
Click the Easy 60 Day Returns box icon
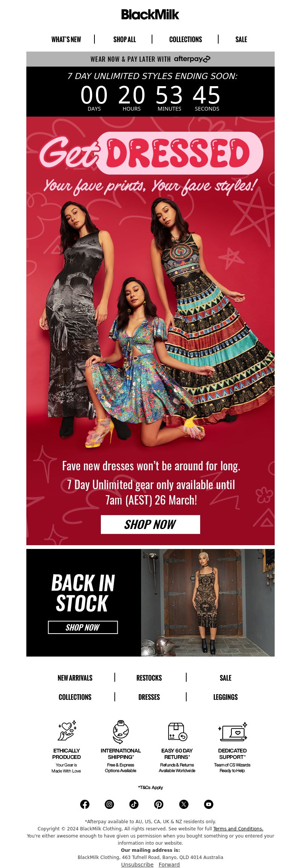177,731
